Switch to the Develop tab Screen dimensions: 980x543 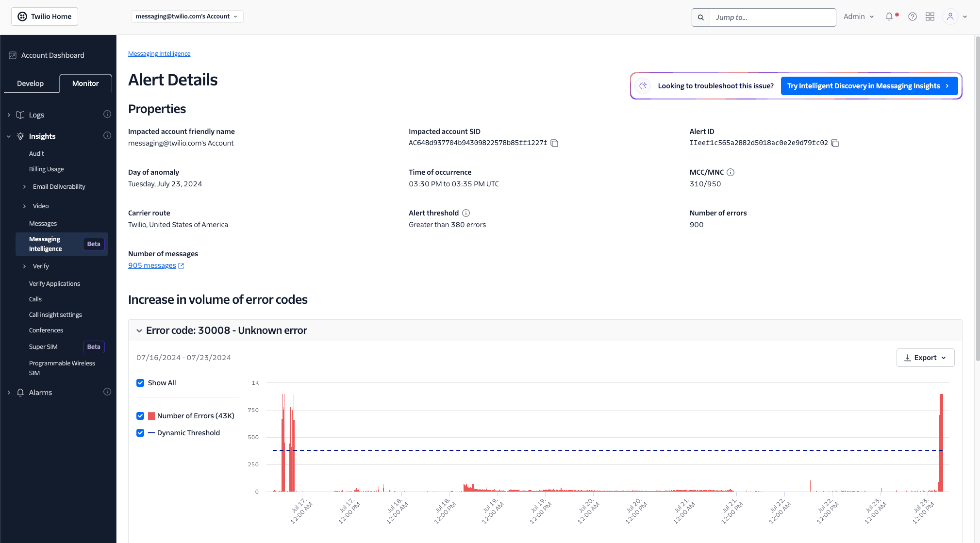tap(31, 83)
